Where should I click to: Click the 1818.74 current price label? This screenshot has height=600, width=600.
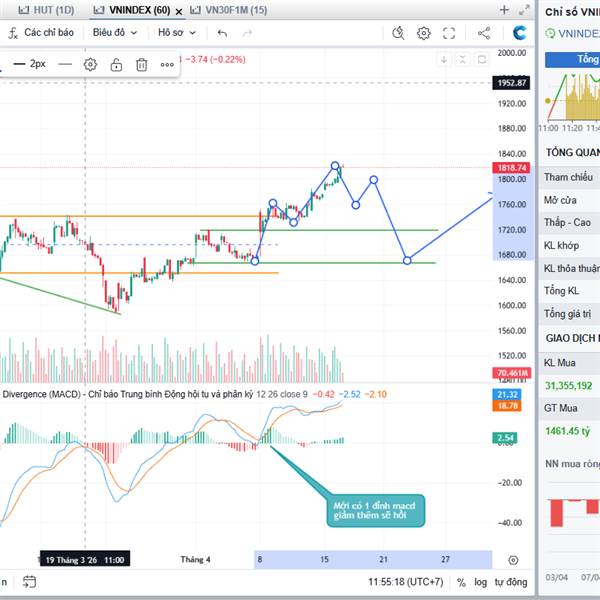[x=511, y=168]
